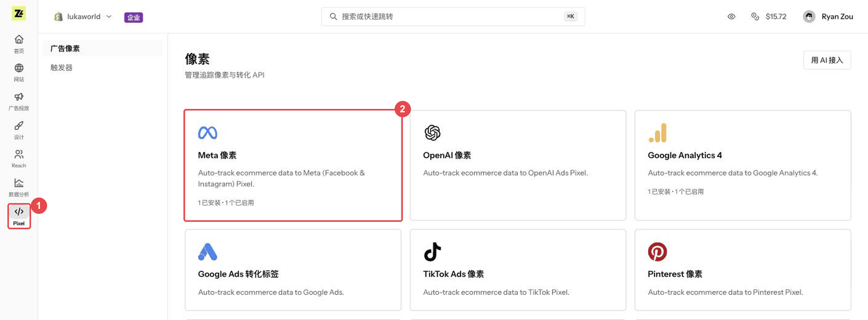Image resolution: width=868 pixels, height=320 pixels.
Task: Click the Google Analytics bar chart logo
Action: (x=657, y=133)
